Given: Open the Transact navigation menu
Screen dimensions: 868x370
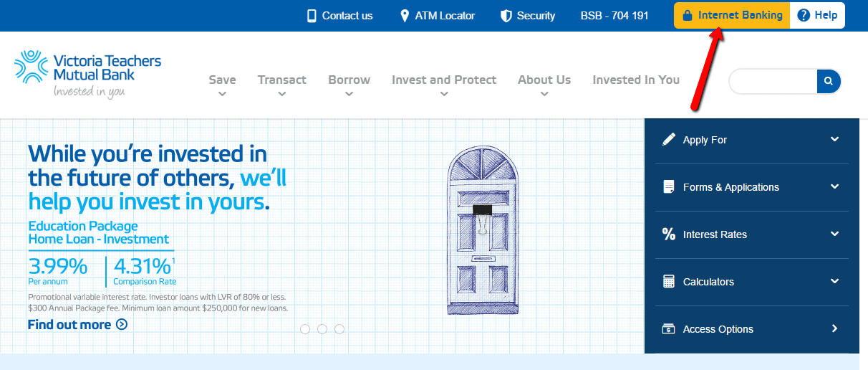Looking at the screenshot, I should click(282, 80).
